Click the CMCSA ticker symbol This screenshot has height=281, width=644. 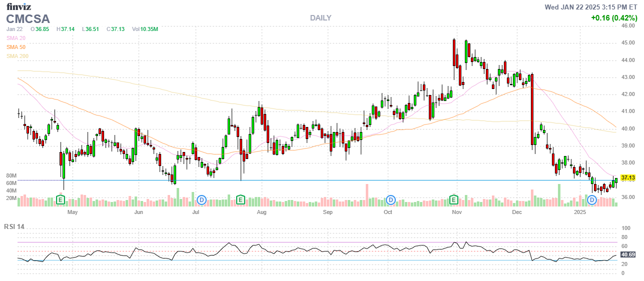28,19
